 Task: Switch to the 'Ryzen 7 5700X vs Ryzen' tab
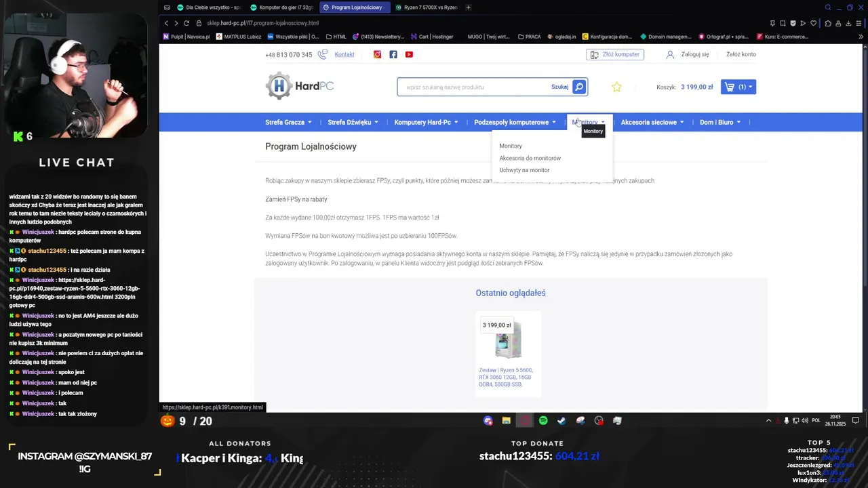pyautogui.click(x=426, y=7)
